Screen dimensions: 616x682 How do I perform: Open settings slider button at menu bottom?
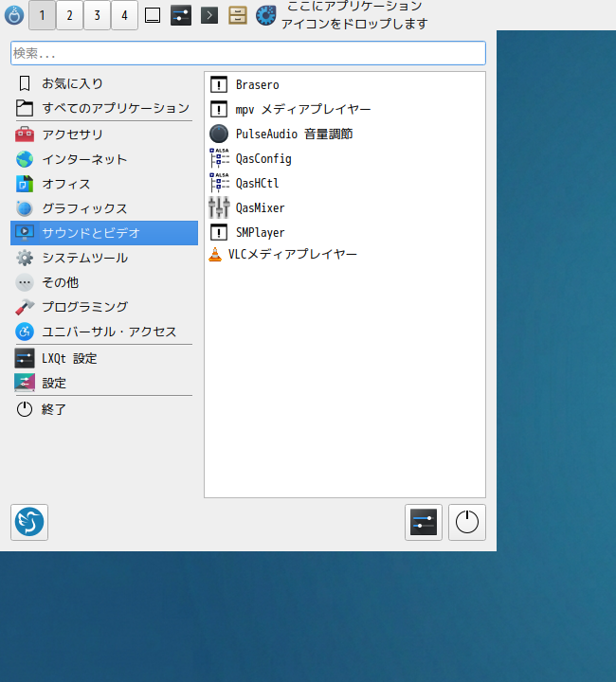coord(424,522)
